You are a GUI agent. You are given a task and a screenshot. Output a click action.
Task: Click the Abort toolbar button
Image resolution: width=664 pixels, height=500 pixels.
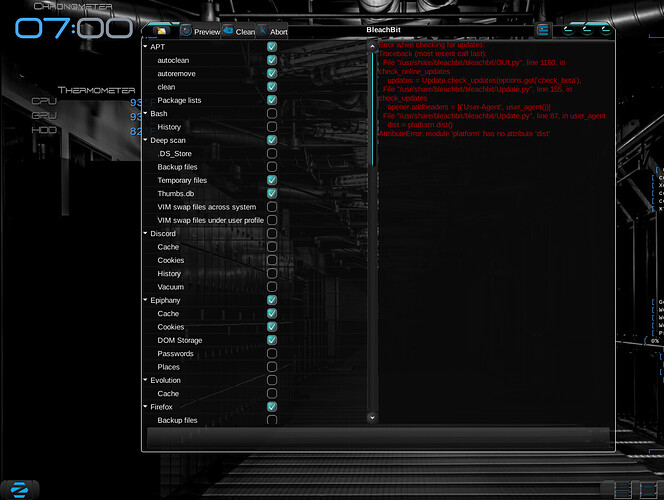pos(273,31)
